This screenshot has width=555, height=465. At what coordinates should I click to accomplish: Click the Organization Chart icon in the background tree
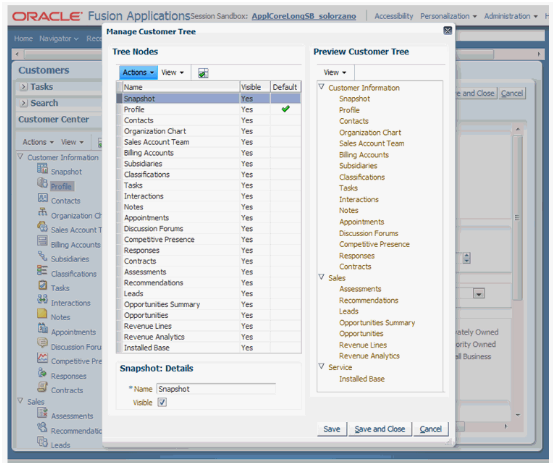coord(42,212)
